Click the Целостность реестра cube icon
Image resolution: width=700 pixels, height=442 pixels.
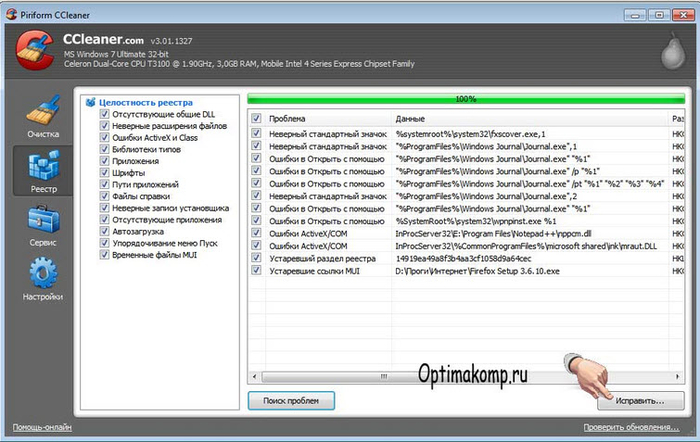[x=91, y=102]
